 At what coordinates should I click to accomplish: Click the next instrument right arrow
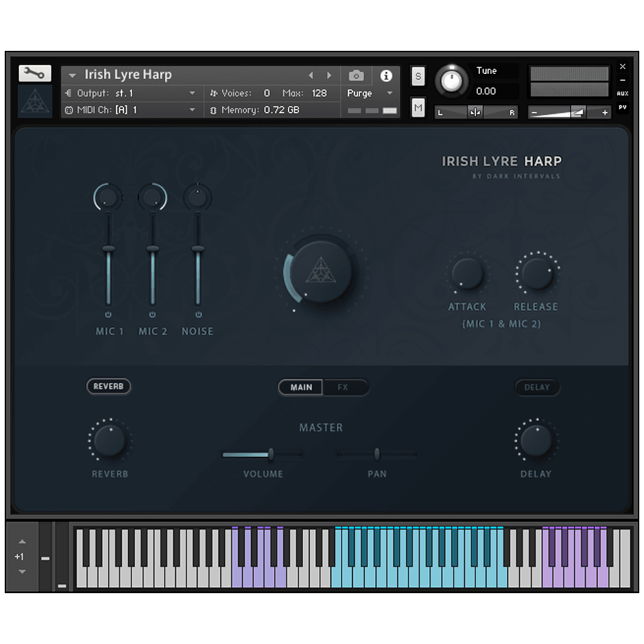(329, 75)
